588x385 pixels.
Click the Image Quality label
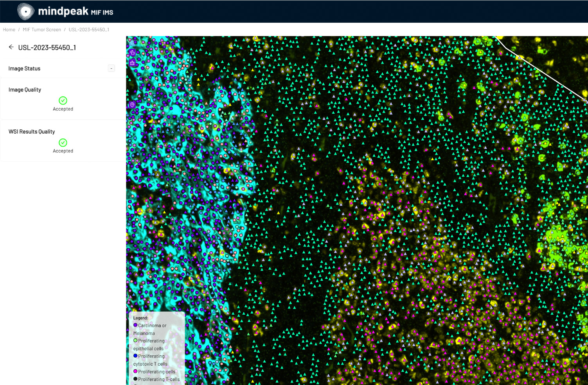[25, 90]
